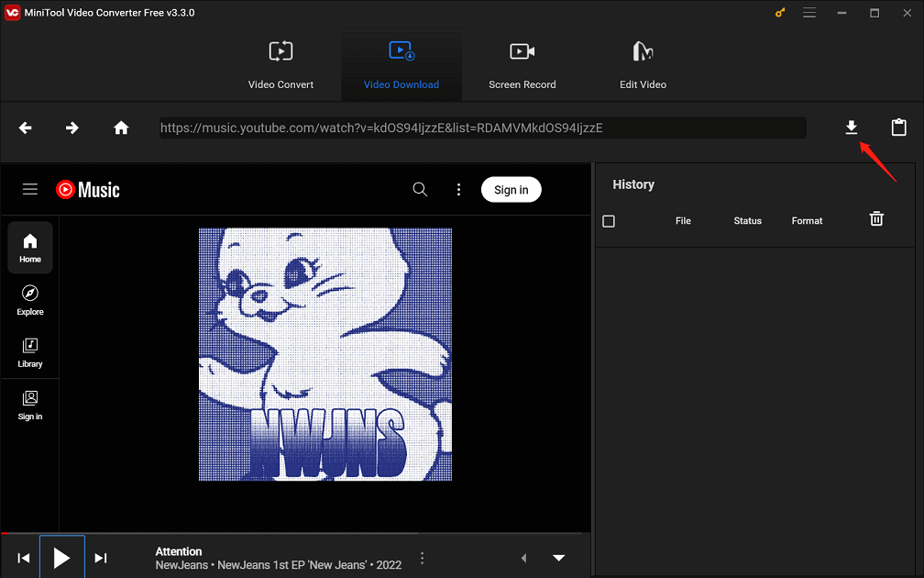This screenshot has width=924, height=578.
Task: Click Sign in icon in the sidebar
Action: coord(30,406)
